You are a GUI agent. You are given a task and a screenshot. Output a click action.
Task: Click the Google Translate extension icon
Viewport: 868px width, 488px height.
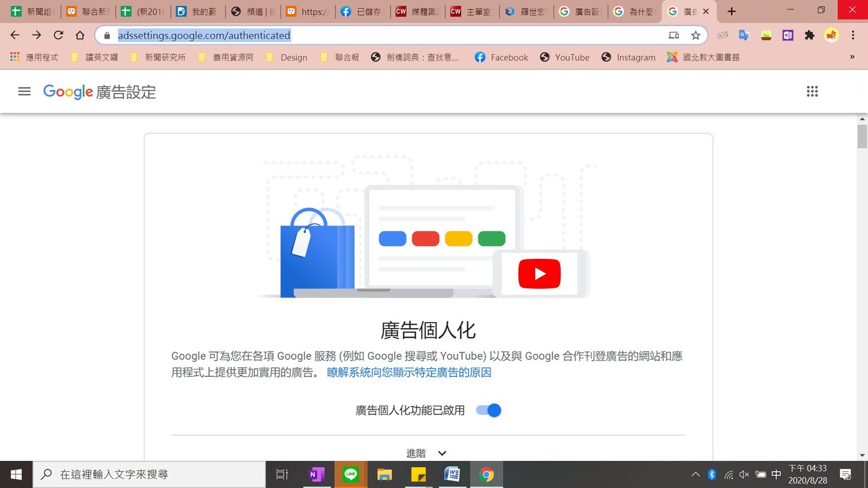pyautogui.click(x=744, y=35)
